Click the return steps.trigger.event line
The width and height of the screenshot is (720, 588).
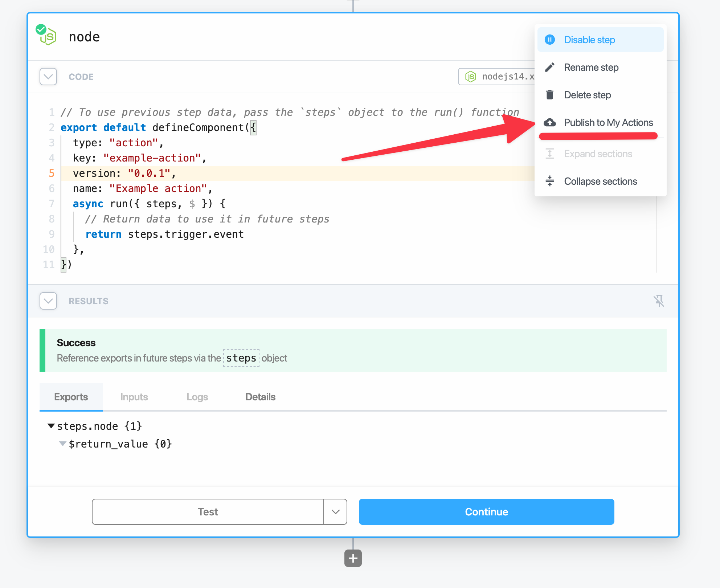[164, 234]
